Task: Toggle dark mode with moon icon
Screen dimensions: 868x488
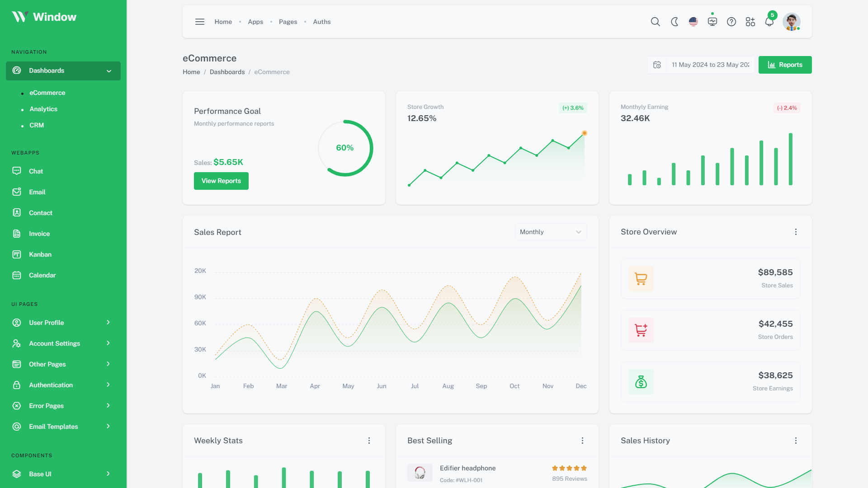Action: tap(675, 22)
